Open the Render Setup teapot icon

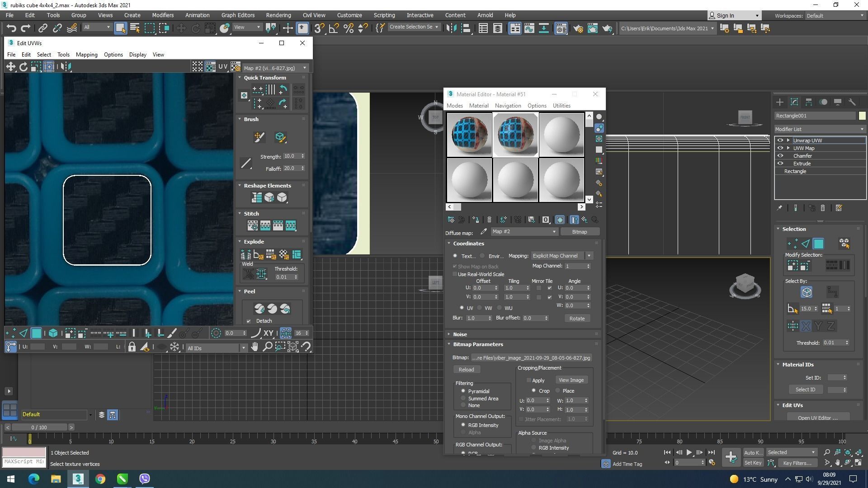point(578,28)
